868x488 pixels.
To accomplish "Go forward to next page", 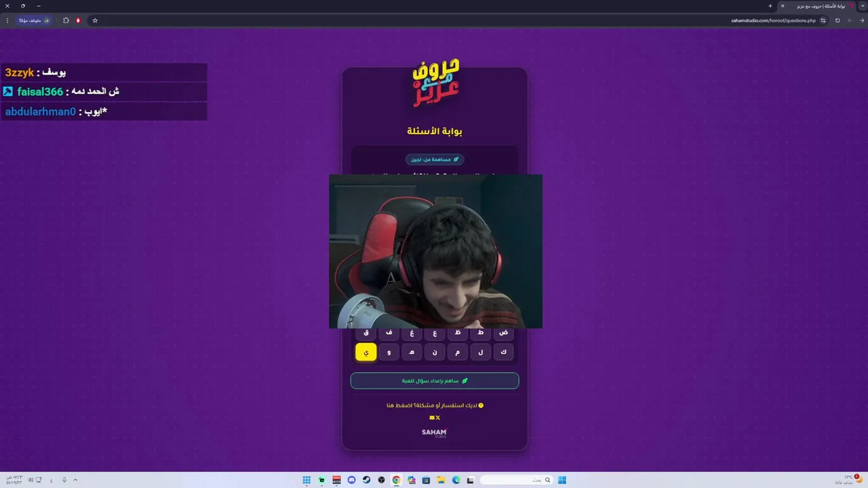I will click(850, 20).
